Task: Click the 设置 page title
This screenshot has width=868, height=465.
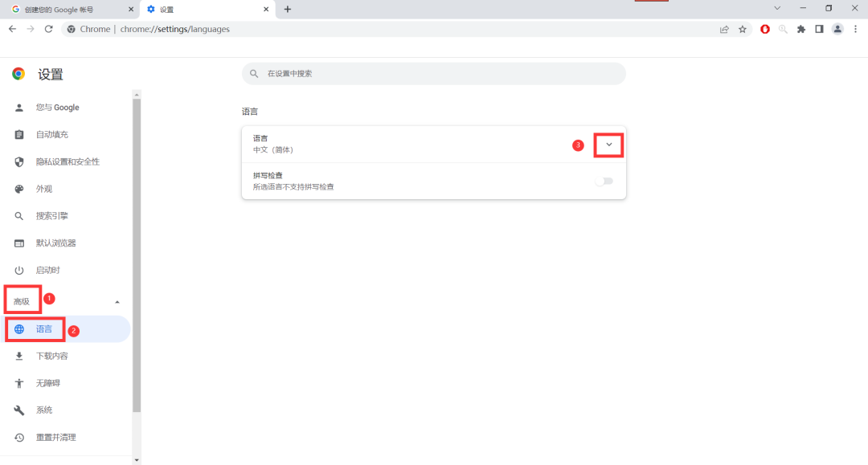Action: tap(51, 74)
